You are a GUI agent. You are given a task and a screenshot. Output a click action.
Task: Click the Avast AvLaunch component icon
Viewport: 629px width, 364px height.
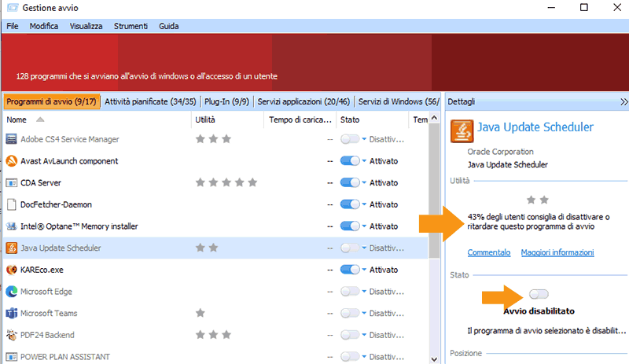[x=12, y=161]
